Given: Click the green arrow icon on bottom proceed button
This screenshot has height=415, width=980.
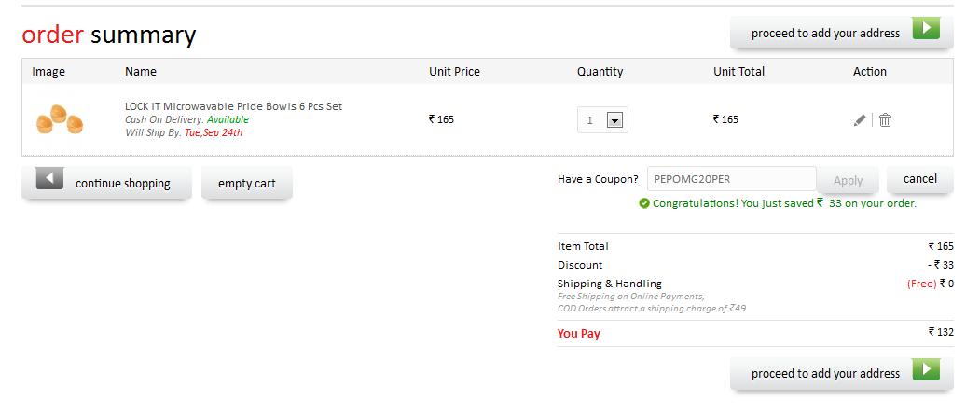Looking at the screenshot, I should [926, 368].
